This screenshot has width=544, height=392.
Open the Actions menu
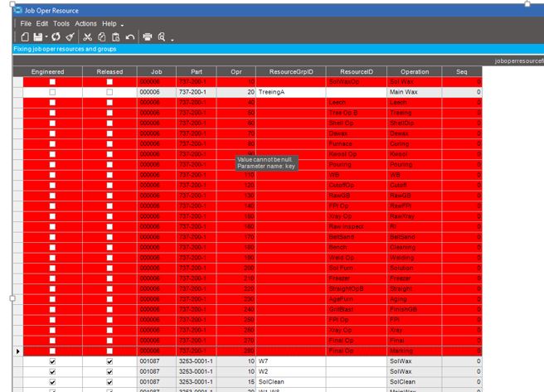[85, 23]
